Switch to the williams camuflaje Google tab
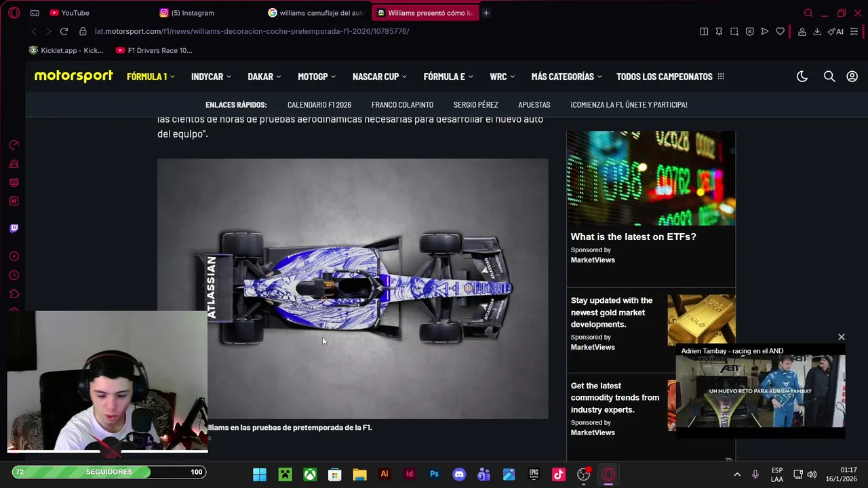Viewport: 868px width, 488px height. tap(317, 13)
